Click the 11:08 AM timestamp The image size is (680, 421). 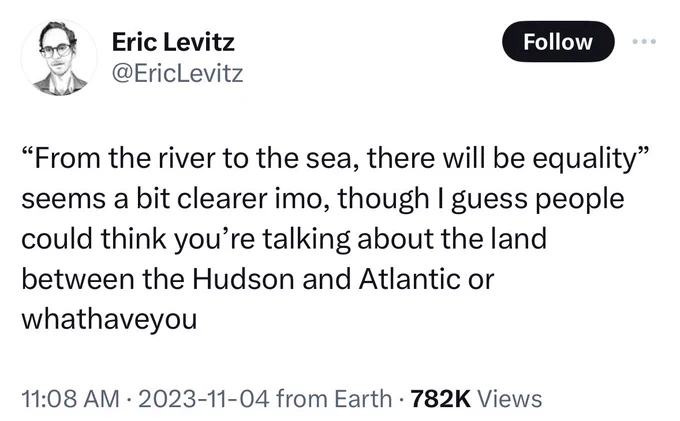click(x=70, y=399)
